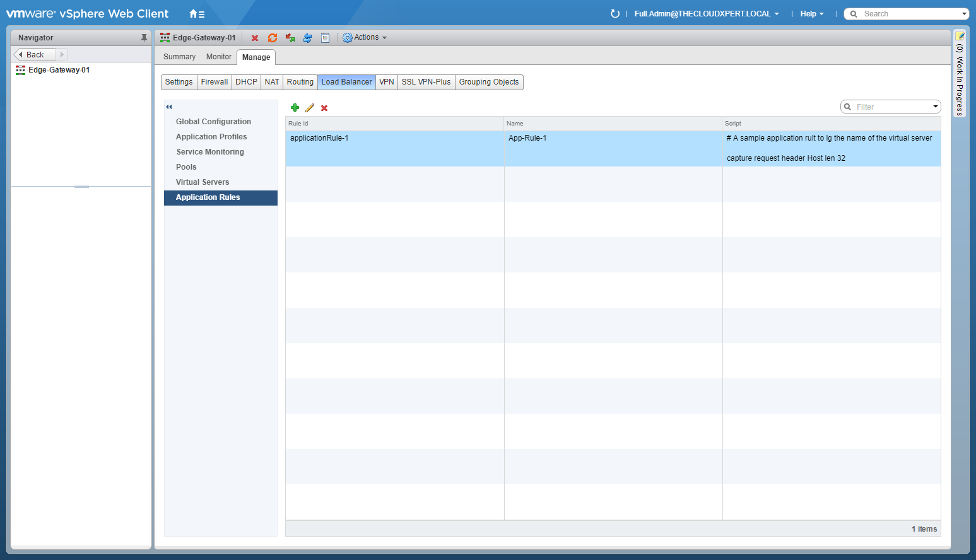Click red X delete icon above rule table

(x=324, y=108)
